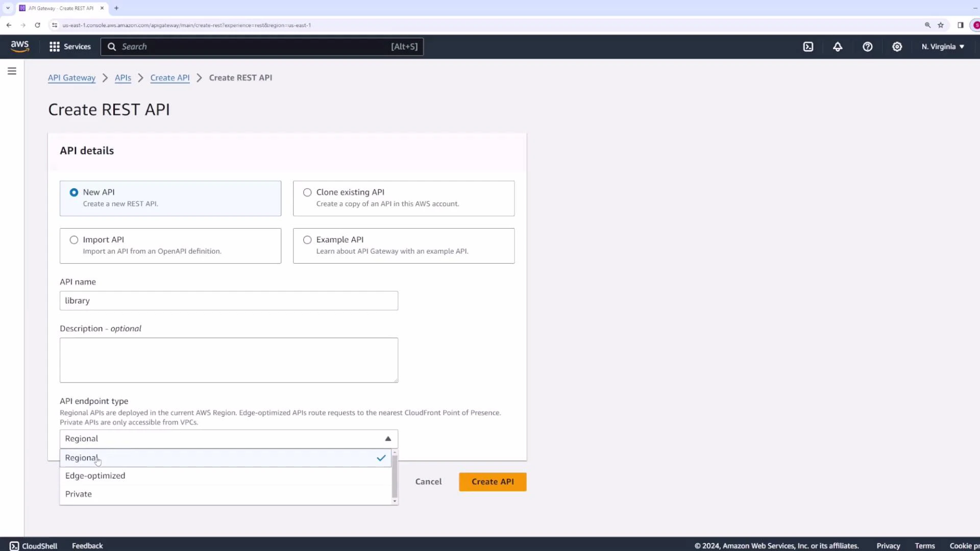Open the AWS CloudShell terminal icon
Viewport: 980px width, 551px height.
click(809, 46)
